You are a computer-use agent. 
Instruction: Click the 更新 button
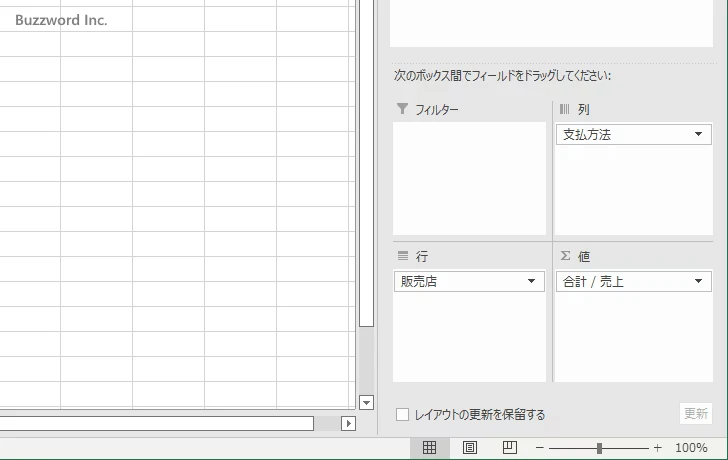[696, 413]
